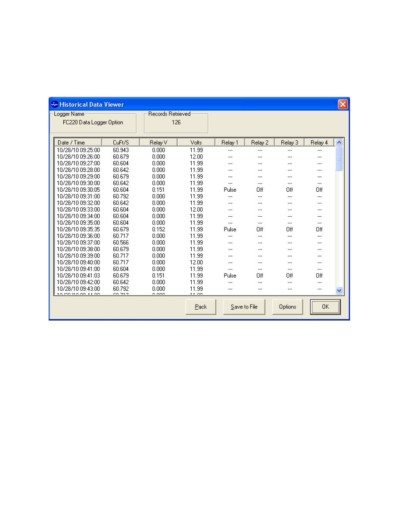411x532 pixels.
Task: Click the Save to File button
Action: point(244,307)
